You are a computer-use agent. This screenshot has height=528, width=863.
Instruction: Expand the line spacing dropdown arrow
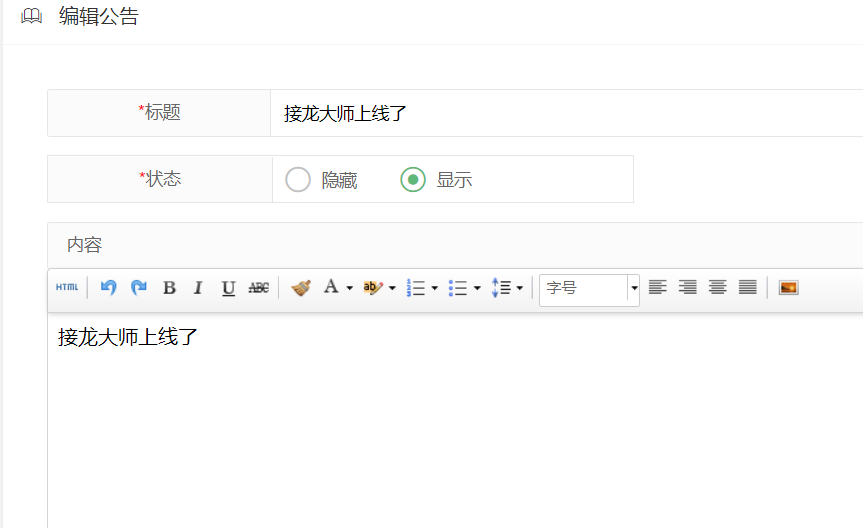click(x=519, y=288)
